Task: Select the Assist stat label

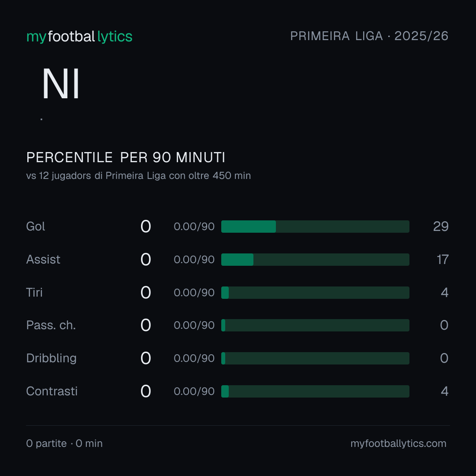Action: point(43,260)
